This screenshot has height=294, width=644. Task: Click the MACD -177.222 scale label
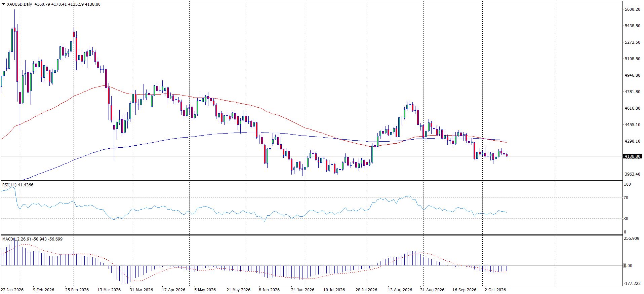(632, 284)
